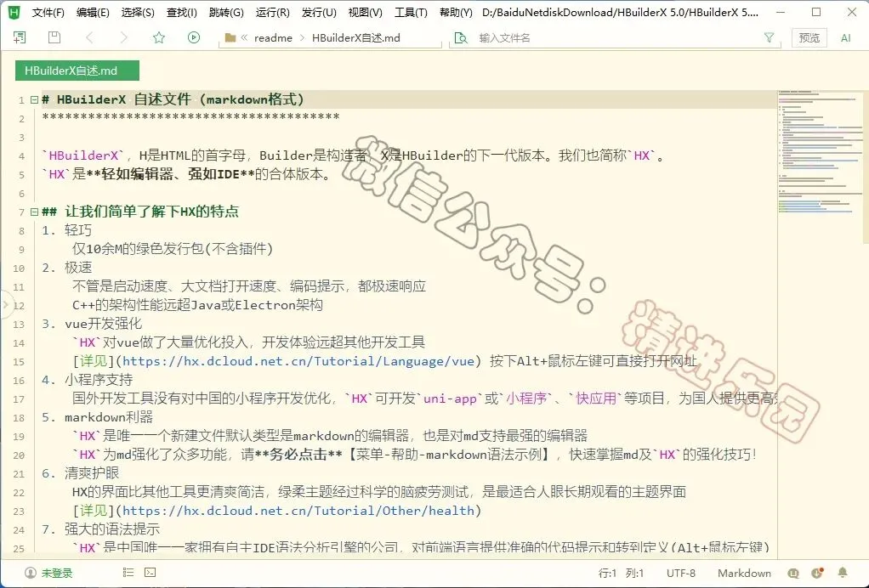Screen dimensions: 869x588
Task: Select the readme breadcrumb folder
Action: [x=273, y=37]
